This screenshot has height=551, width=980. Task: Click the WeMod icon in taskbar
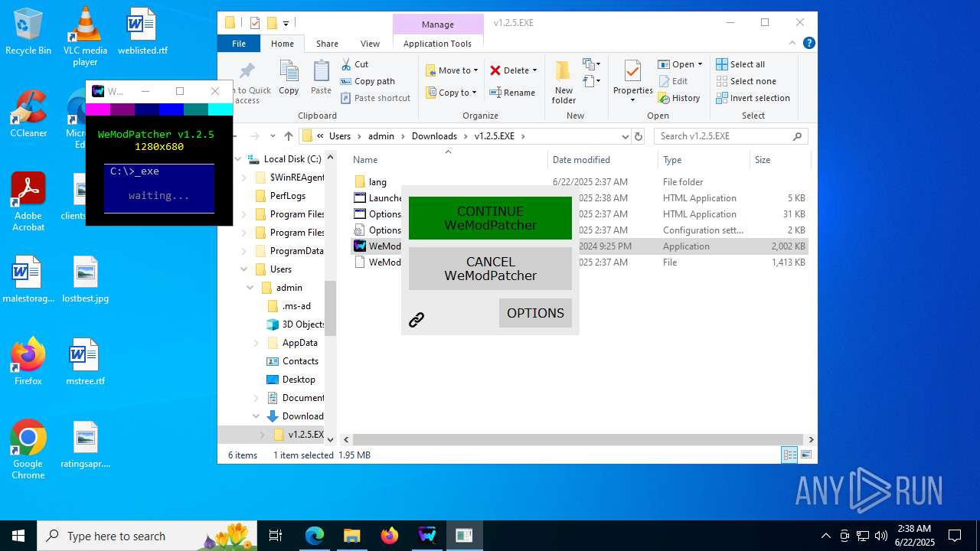point(426,536)
